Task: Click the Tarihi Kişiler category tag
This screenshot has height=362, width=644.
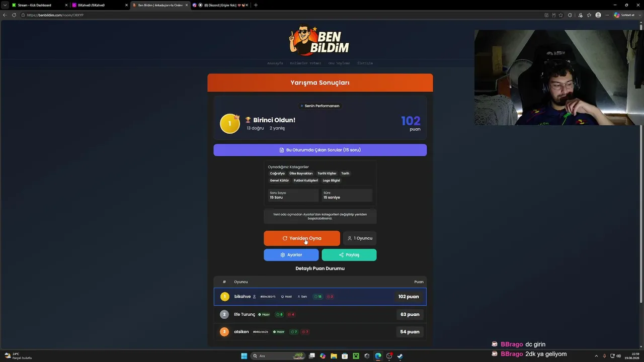Action: coord(327,173)
